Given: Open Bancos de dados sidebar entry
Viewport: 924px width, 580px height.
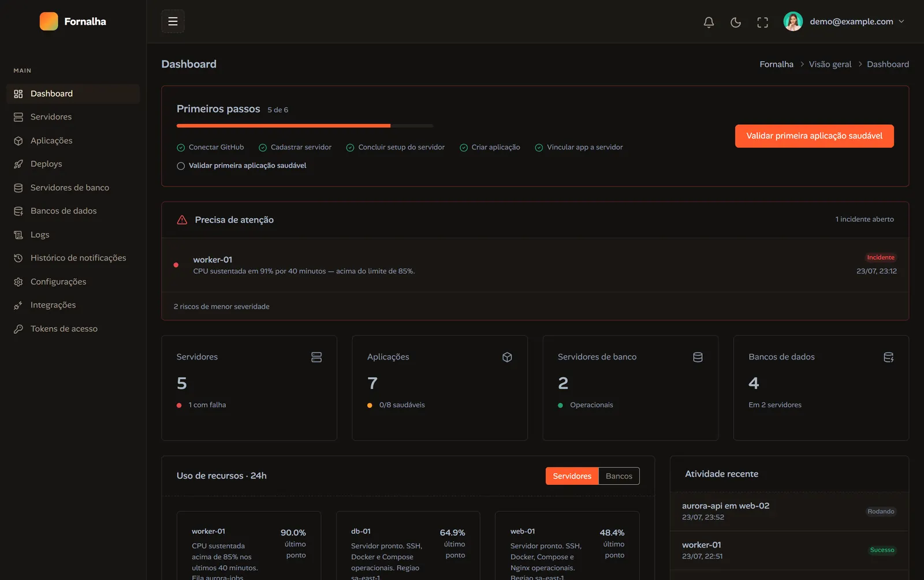Looking at the screenshot, I should (x=73, y=211).
